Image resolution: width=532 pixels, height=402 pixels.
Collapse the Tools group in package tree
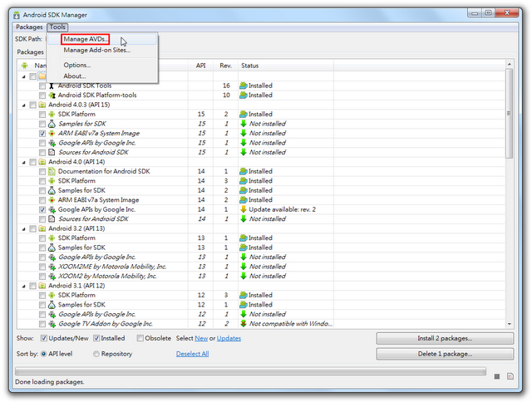[24, 76]
